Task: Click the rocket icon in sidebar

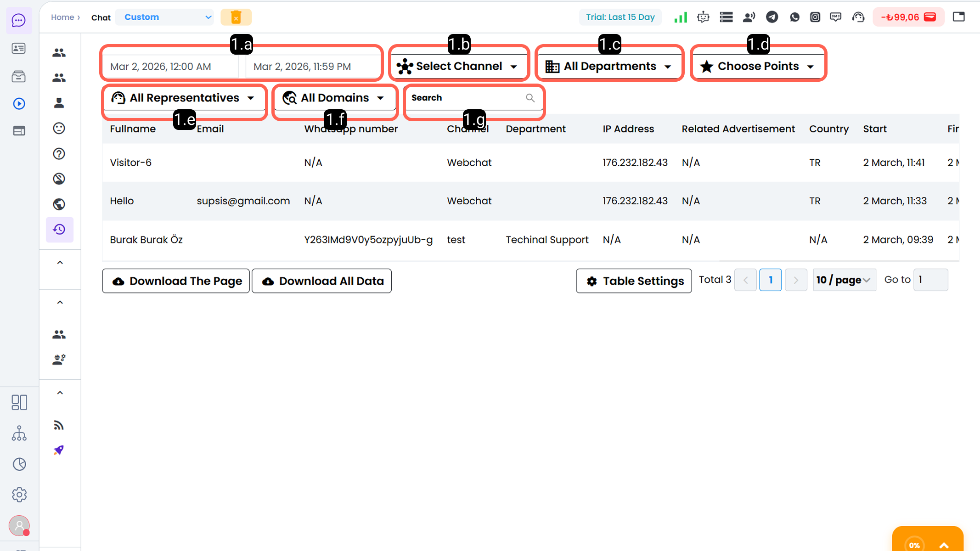Action: tap(59, 450)
